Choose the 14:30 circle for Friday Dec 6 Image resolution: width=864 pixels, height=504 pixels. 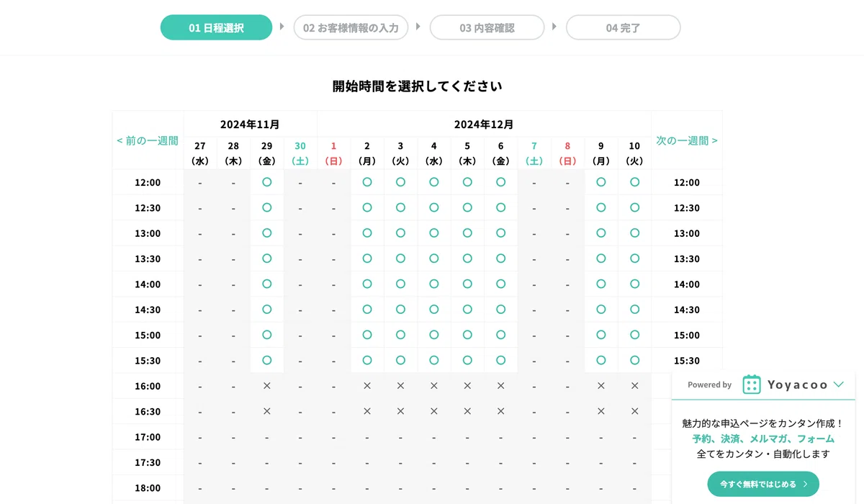pyautogui.click(x=501, y=310)
